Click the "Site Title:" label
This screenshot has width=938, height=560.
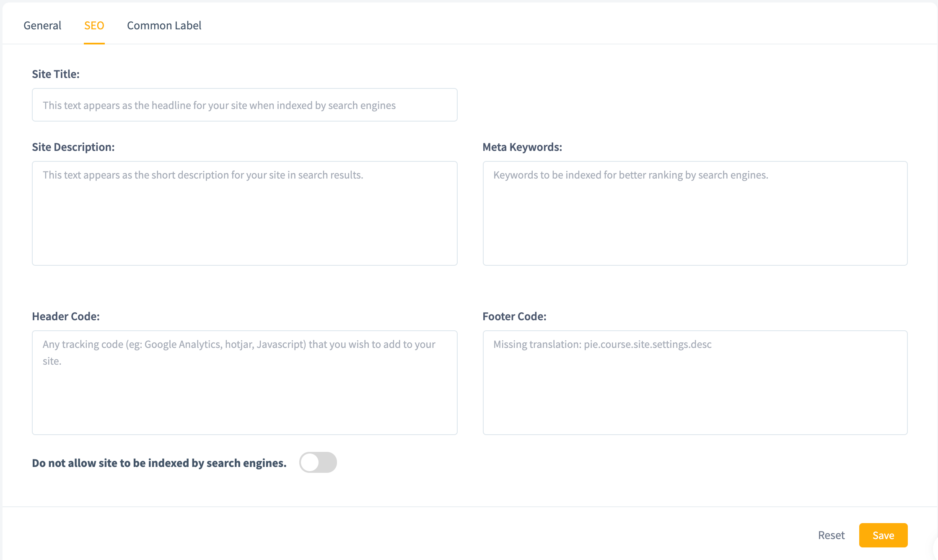coord(56,74)
